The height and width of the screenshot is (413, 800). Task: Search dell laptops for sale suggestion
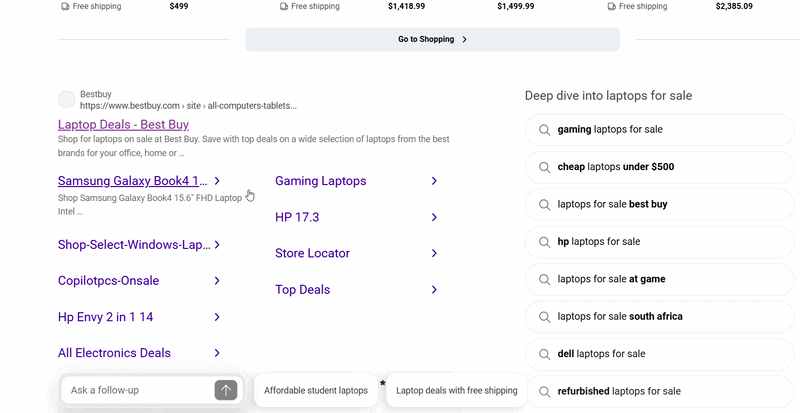pos(659,354)
